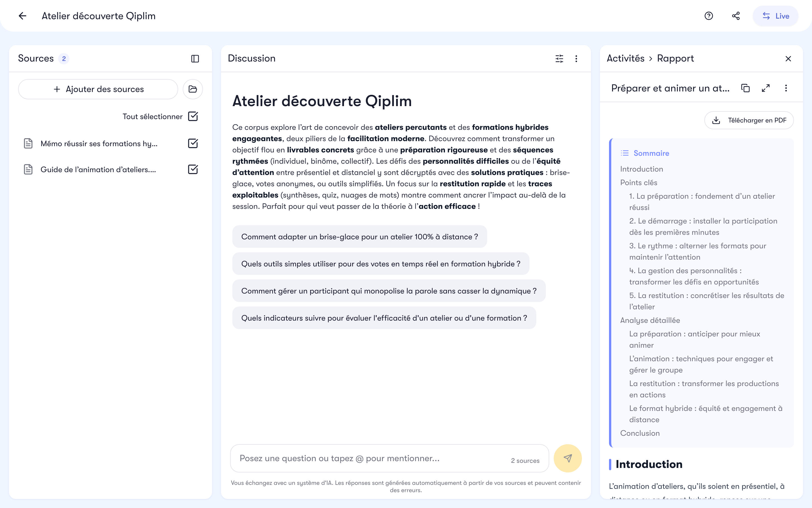This screenshot has width=812, height=508.
Task: Jump to Conclusion in Sommaire
Action: (640, 433)
